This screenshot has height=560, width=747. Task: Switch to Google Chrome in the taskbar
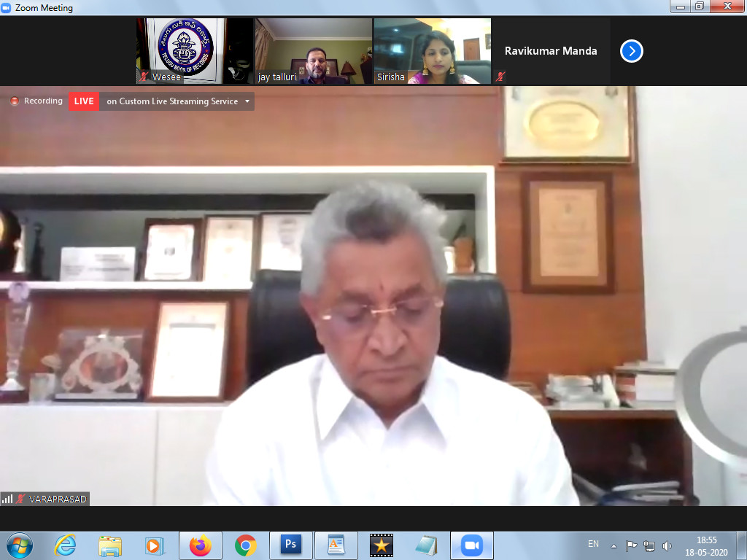[245, 545]
